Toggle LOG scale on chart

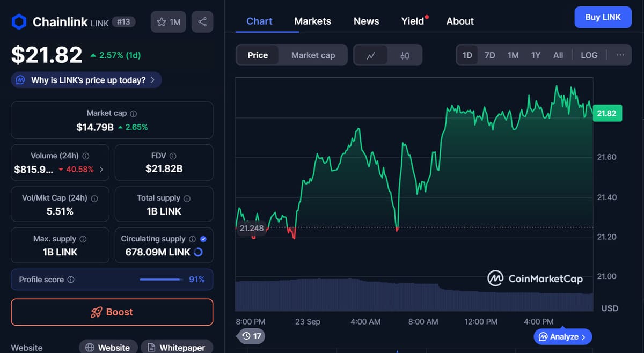point(589,55)
